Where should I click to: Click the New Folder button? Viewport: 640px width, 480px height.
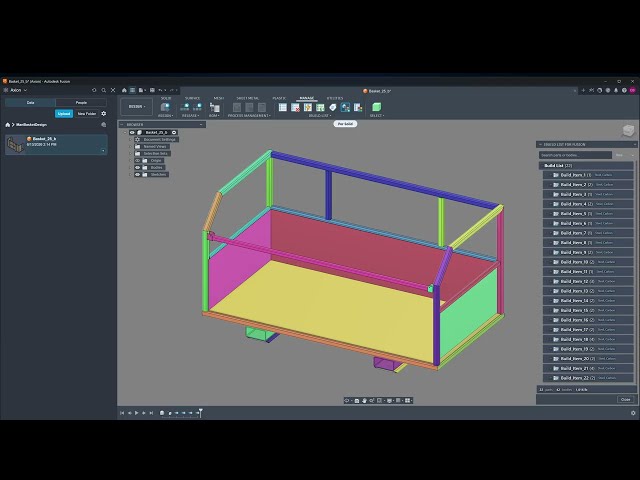click(x=87, y=113)
